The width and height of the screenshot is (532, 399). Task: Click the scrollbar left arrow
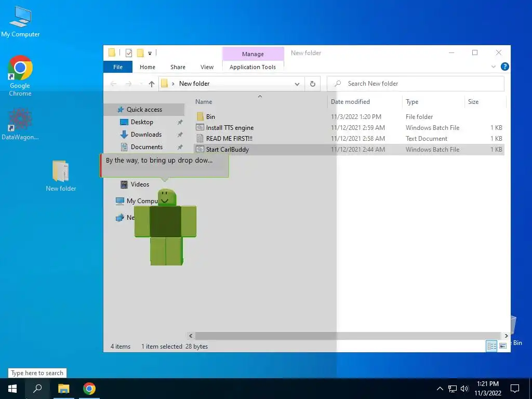191,336
